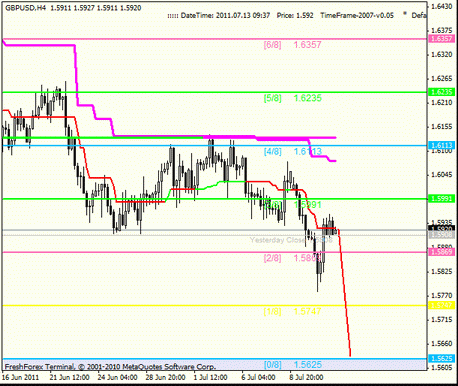
Task: Click the pink 1.5869 price axis tag
Action: coord(441,252)
